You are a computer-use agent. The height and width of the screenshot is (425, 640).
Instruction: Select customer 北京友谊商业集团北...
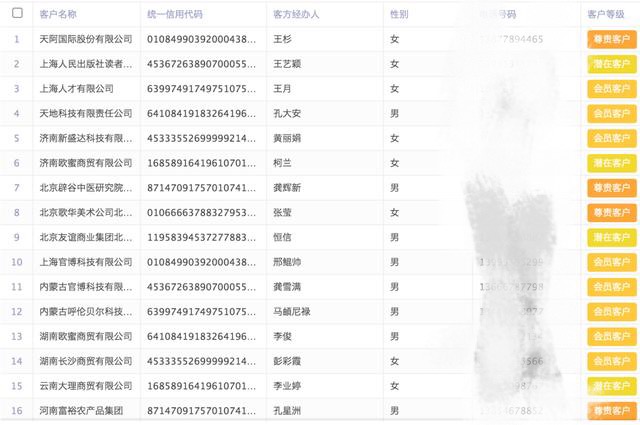click(86, 237)
